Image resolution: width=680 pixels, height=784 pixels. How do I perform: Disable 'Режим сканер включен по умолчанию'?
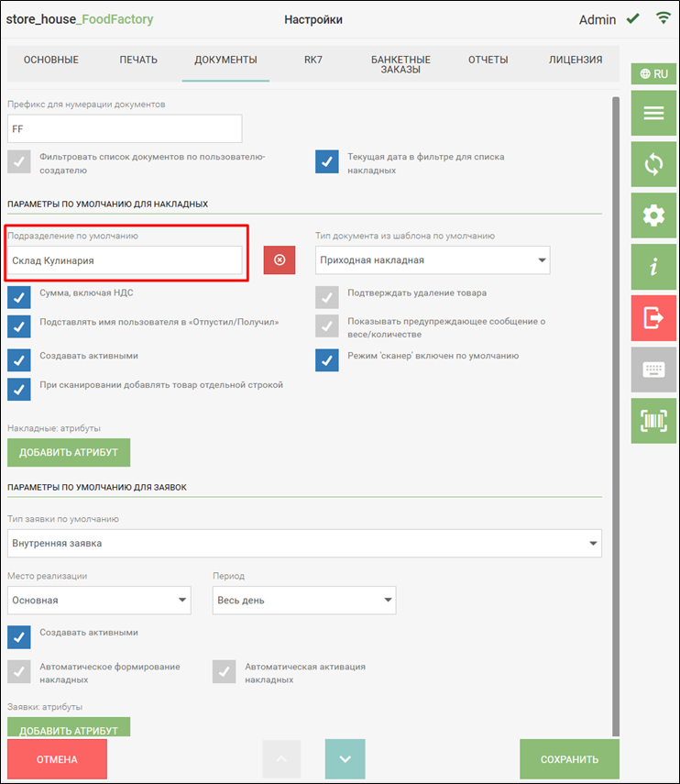[x=327, y=359]
